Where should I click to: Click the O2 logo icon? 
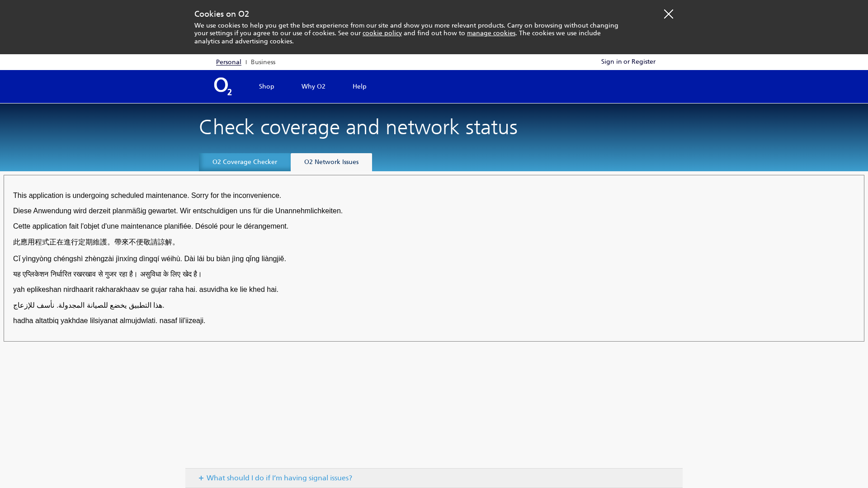(x=223, y=86)
